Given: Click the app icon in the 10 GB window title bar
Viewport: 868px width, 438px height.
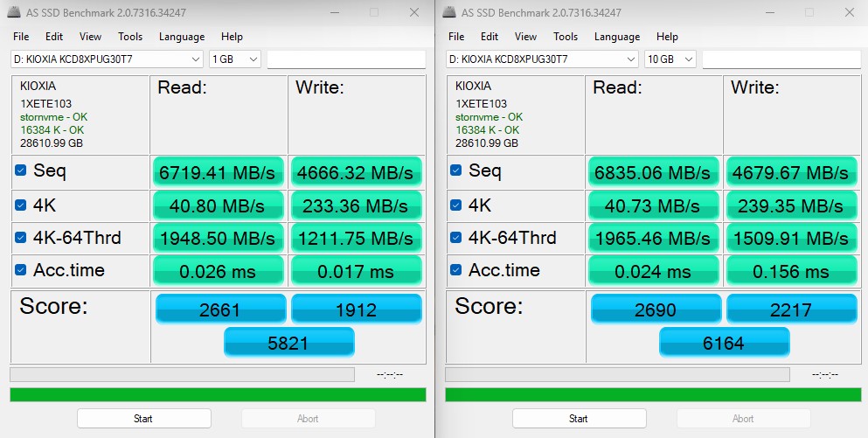Looking at the screenshot, I should click(x=449, y=12).
